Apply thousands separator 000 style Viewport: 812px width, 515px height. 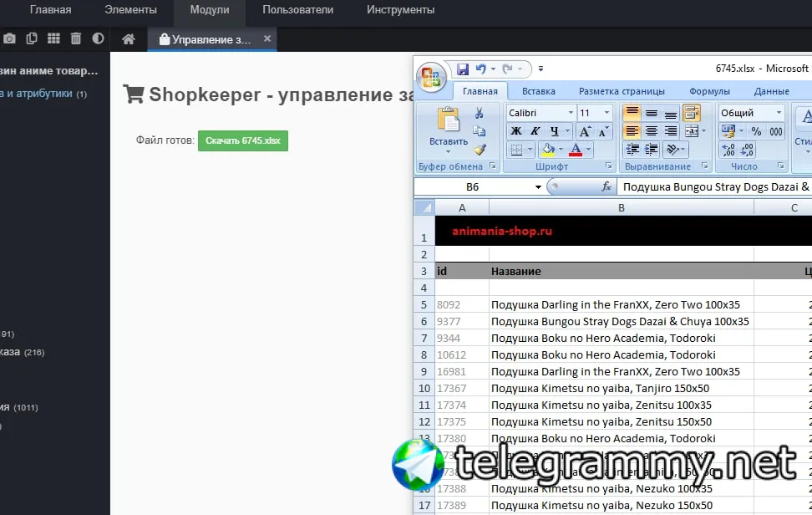776,131
